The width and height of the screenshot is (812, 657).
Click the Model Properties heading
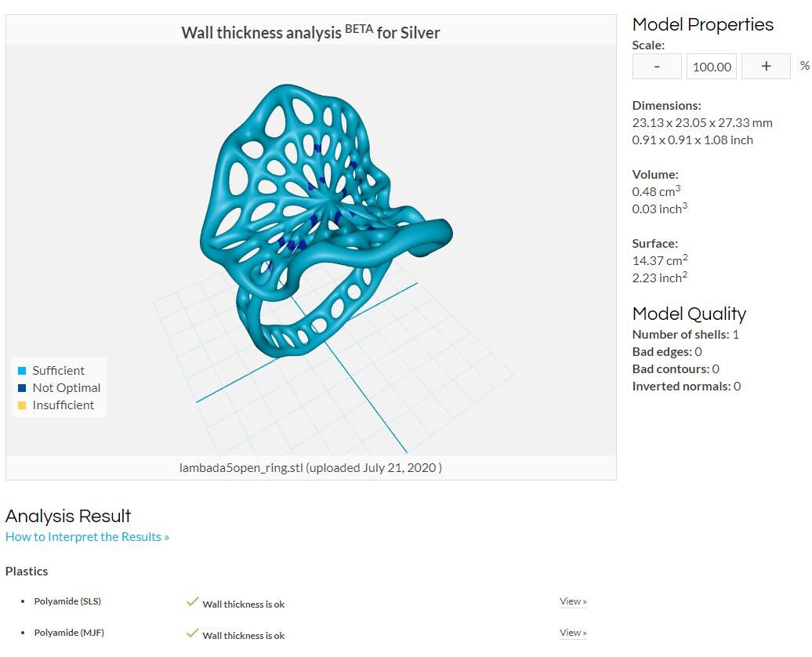pyautogui.click(x=703, y=24)
